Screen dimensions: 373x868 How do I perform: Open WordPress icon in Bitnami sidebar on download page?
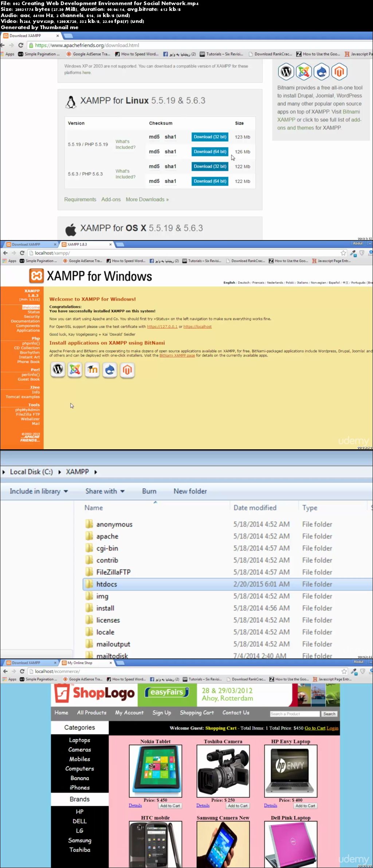286,72
